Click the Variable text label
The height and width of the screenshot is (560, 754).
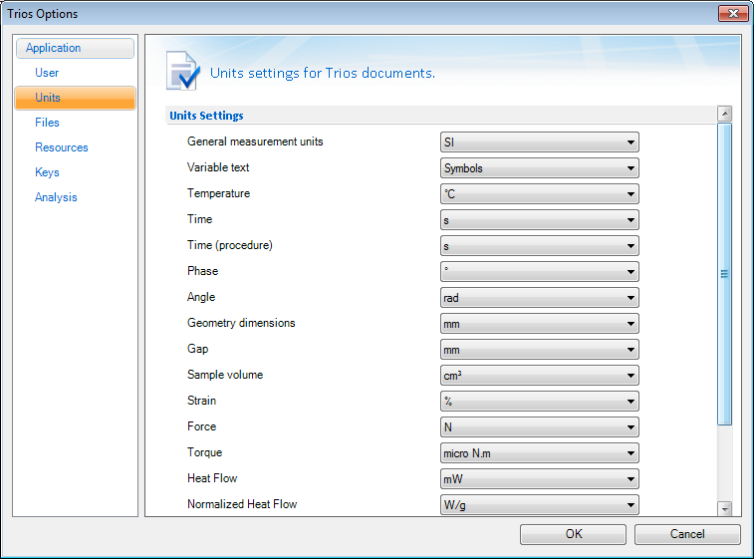pos(218,167)
